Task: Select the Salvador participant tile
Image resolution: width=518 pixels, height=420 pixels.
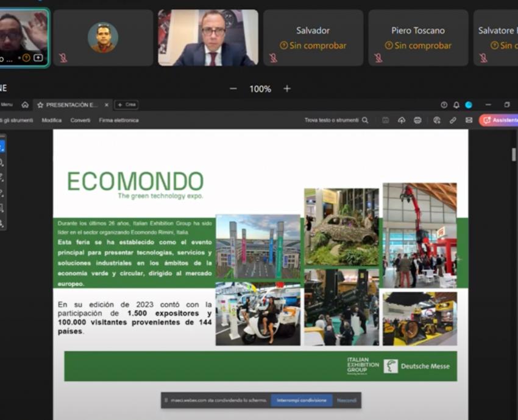Action: pos(313,38)
